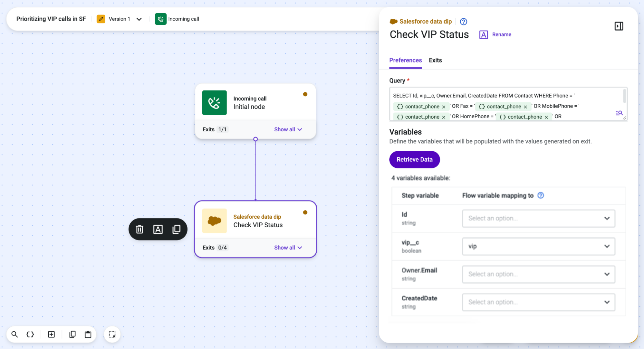
Task: Open mapping dropdown for Id variable
Action: (x=538, y=218)
